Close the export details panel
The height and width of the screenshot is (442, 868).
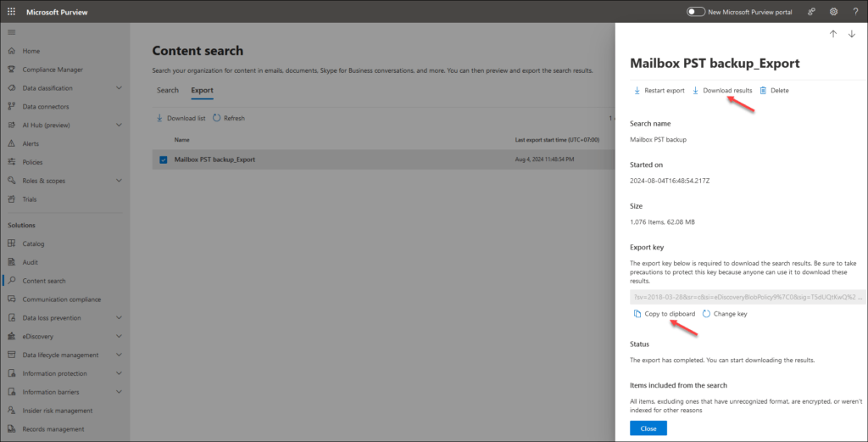[x=648, y=428]
